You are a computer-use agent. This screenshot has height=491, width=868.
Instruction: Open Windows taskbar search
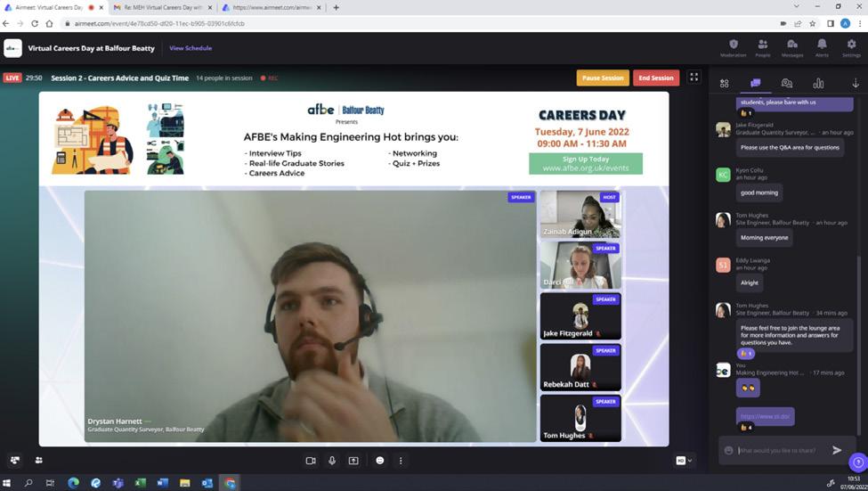click(x=28, y=483)
